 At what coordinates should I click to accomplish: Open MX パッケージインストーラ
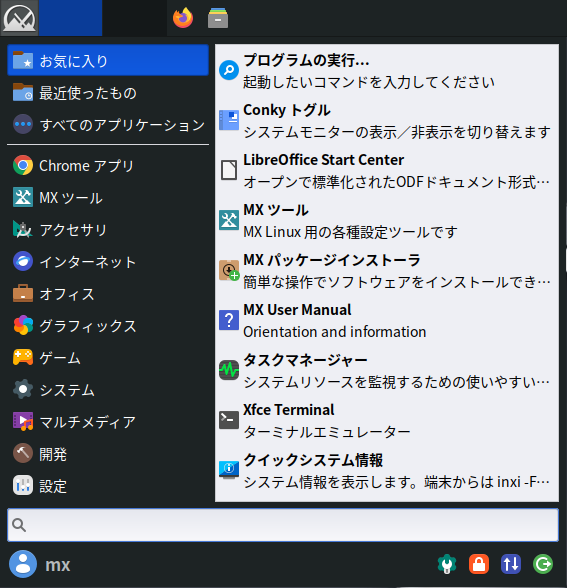pyautogui.click(x=387, y=270)
